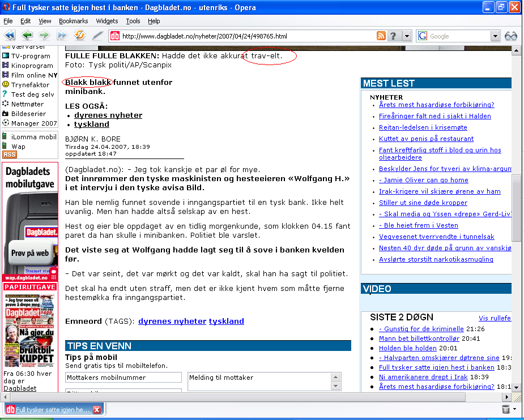
Task: Click the Test deg selv question icon
Action: pos(5,94)
